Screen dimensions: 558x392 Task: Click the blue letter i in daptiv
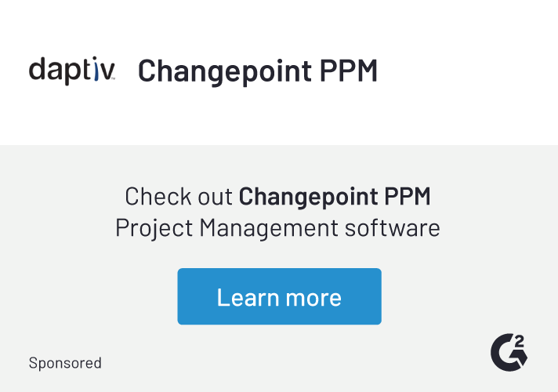click(x=96, y=69)
